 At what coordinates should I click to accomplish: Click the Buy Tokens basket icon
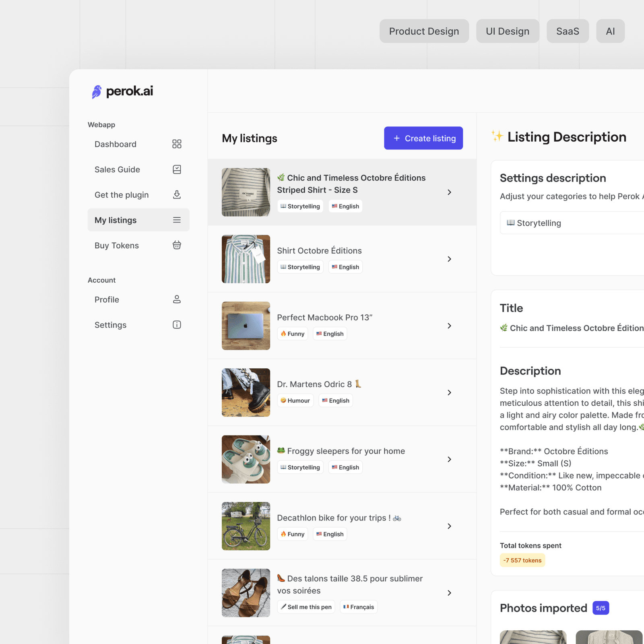tap(177, 245)
